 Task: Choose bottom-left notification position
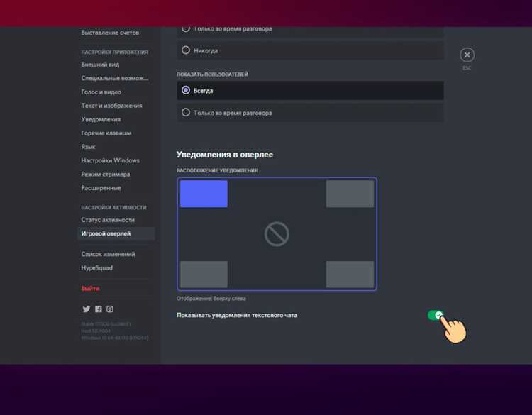[x=204, y=274]
